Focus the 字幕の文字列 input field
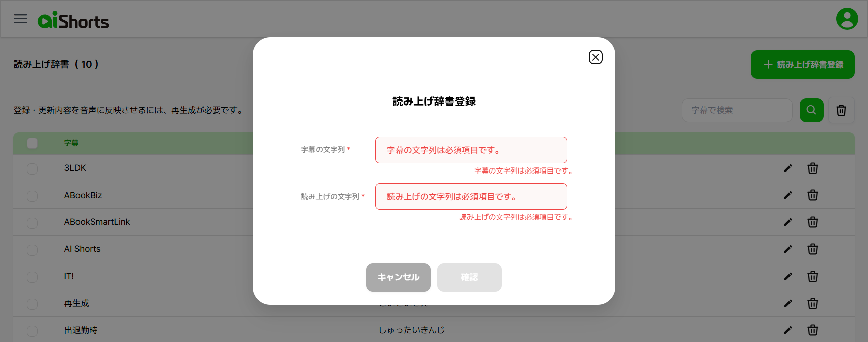This screenshot has height=342, width=868. pyautogui.click(x=470, y=150)
